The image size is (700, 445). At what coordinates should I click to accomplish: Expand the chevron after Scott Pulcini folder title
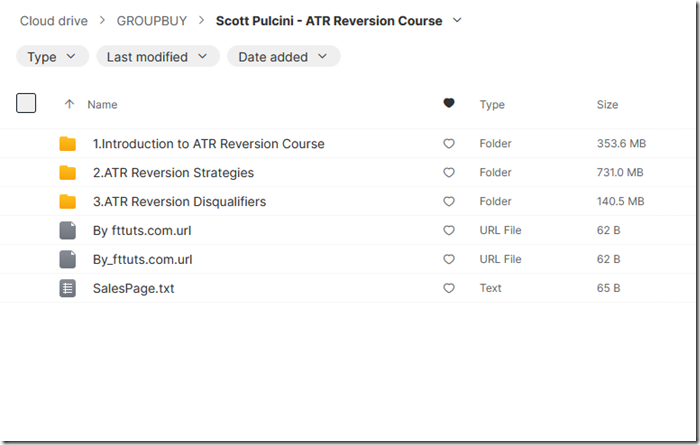tap(457, 21)
